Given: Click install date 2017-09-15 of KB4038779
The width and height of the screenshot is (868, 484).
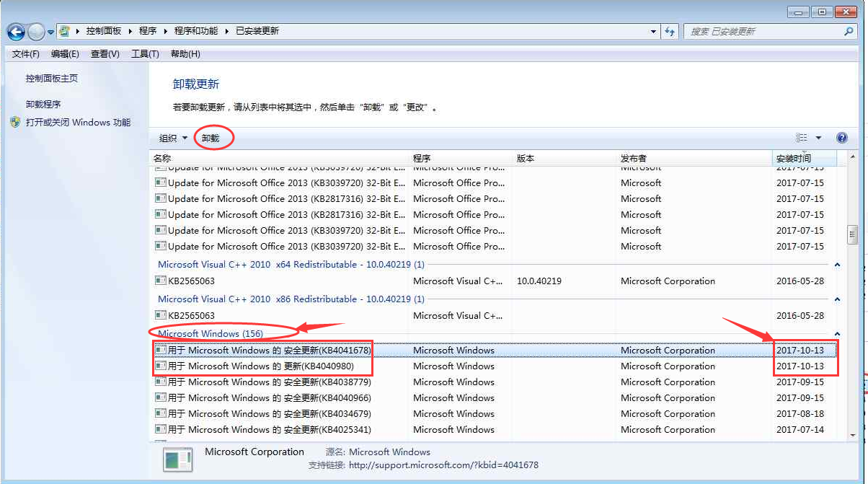Looking at the screenshot, I should (800, 382).
